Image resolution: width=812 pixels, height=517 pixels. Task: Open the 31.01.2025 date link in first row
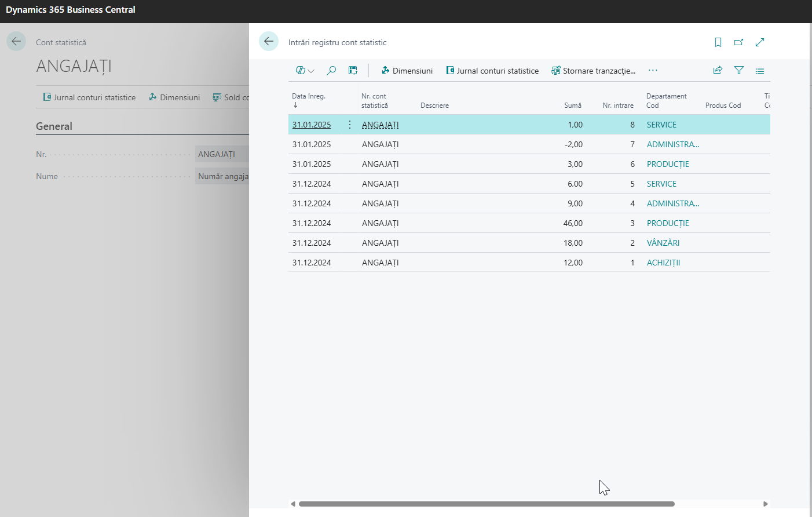(x=312, y=125)
